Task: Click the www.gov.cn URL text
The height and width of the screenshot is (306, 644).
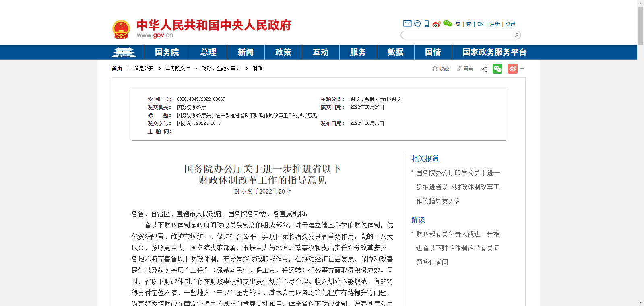Action: point(155,35)
